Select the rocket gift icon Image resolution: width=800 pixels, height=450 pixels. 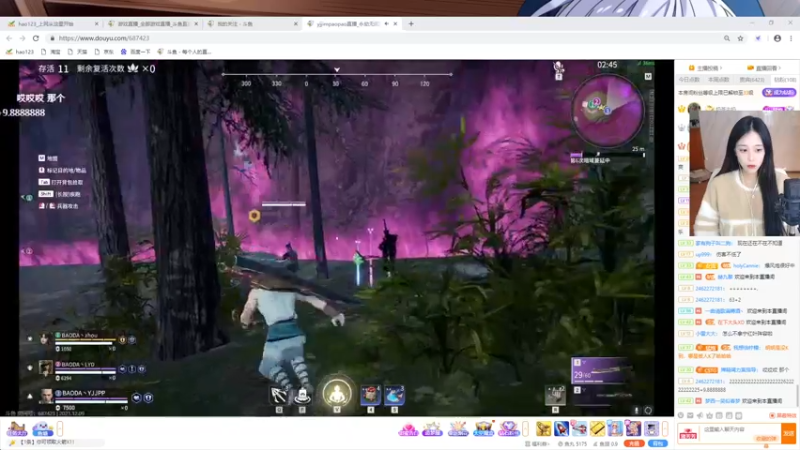(561, 429)
